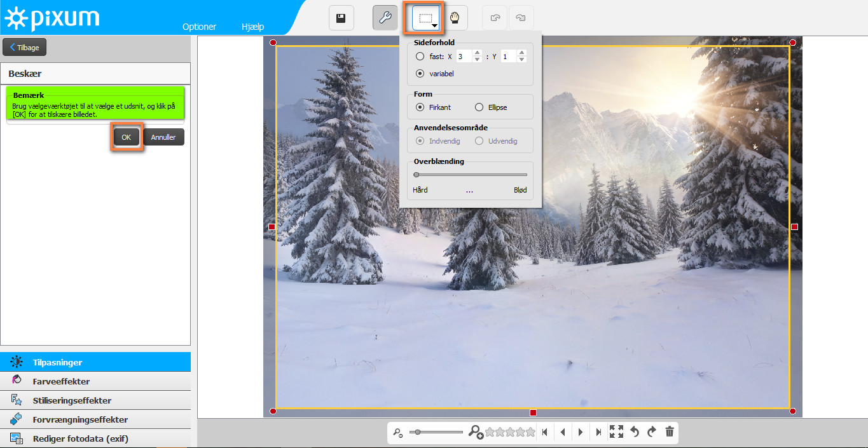Open the Hjælp menu

click(252, 27)
